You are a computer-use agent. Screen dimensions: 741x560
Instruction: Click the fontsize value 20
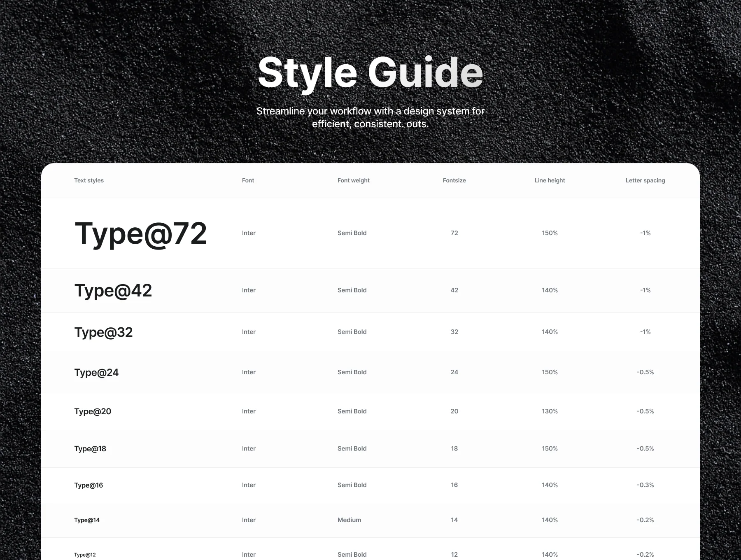click(454, 411)
